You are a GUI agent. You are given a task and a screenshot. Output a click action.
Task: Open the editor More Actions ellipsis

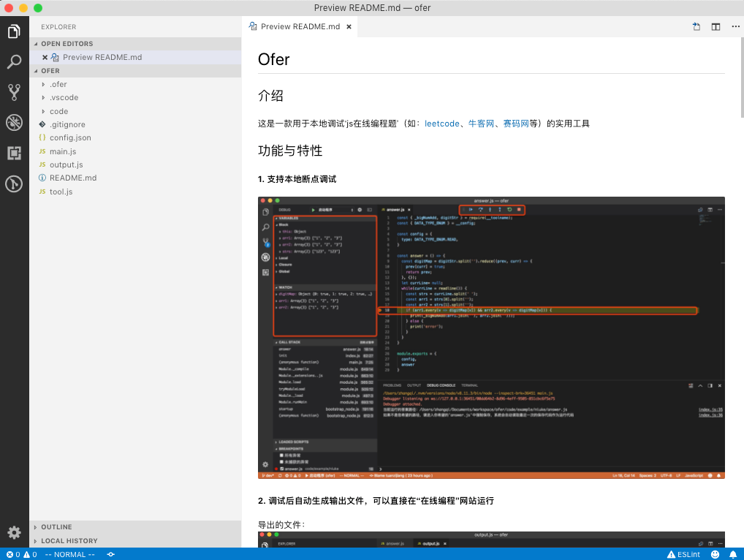735,26
